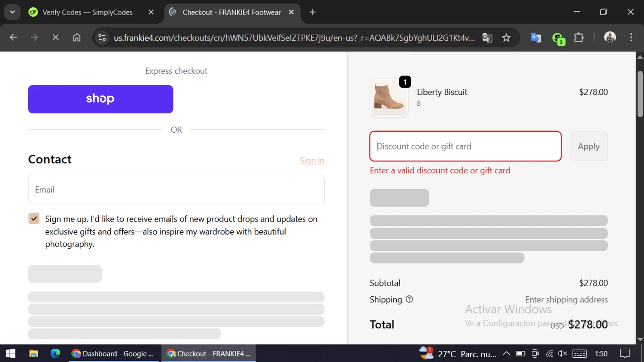Click the page vertical scrollbar
This screenshot has width=644, height=362.
click(x=640, y=94)
